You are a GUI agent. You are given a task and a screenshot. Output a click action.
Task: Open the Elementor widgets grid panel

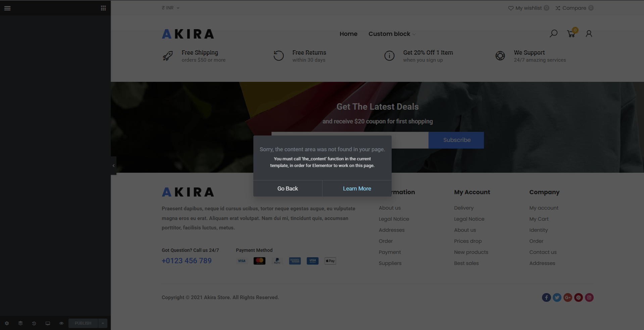tap(103, 8)
